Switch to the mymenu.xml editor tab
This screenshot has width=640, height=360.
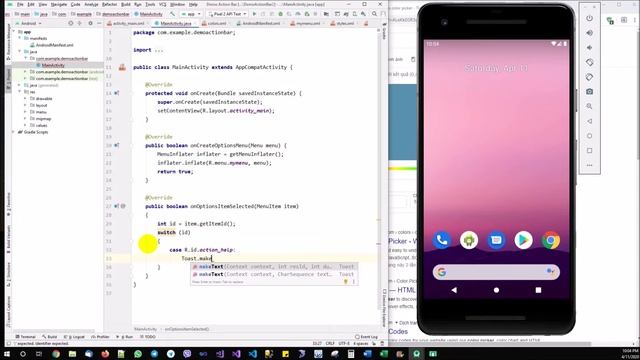tap(307, 23)
